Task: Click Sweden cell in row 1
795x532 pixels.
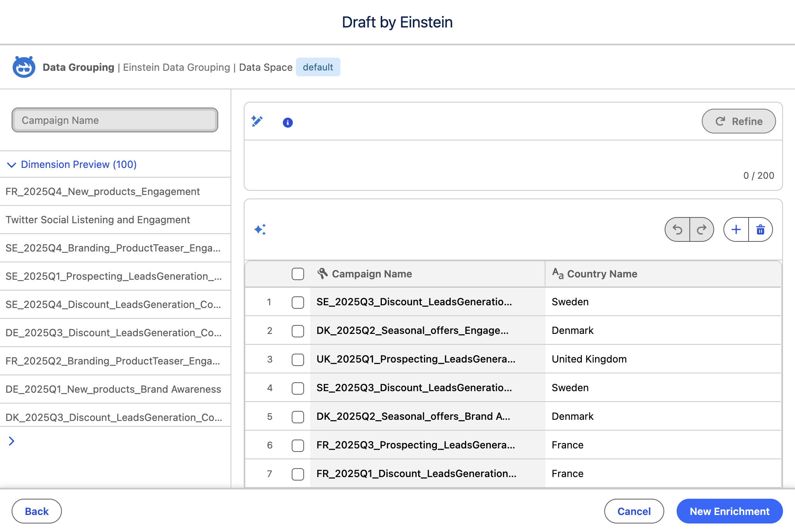Action: (x=663, y=302)
